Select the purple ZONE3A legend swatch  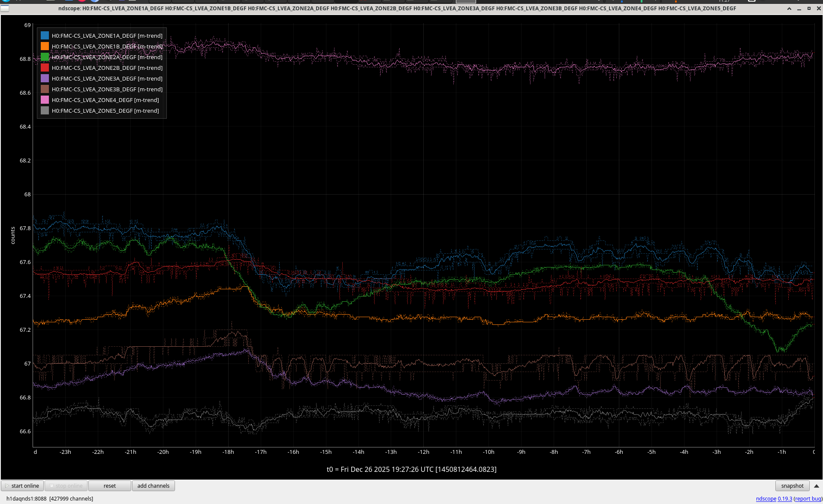tap(45, 78)
